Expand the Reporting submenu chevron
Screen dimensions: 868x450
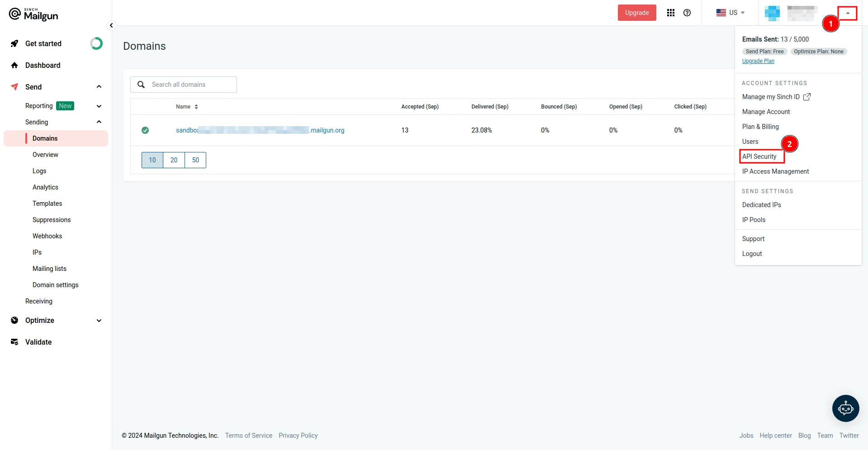(99, 106)
